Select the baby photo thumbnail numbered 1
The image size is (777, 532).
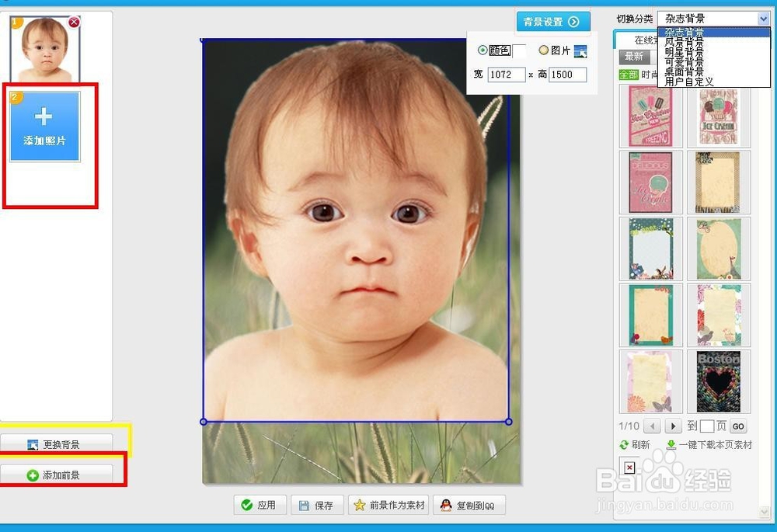coord(45,50)
